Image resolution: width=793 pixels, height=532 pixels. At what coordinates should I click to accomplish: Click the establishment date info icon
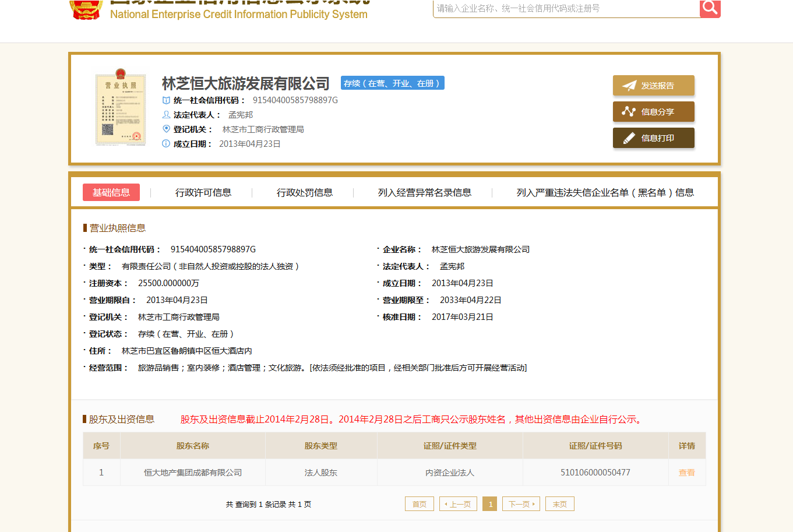[x=166, y=143]
